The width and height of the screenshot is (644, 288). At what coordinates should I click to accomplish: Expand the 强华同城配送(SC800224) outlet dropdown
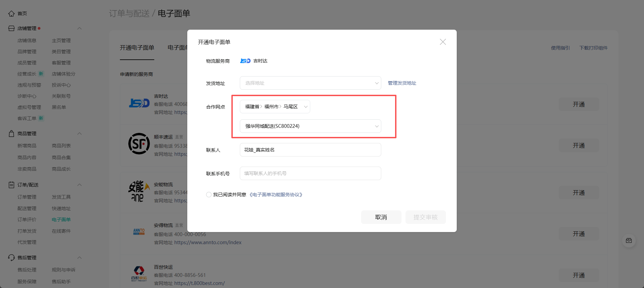[x=310, y=126]
